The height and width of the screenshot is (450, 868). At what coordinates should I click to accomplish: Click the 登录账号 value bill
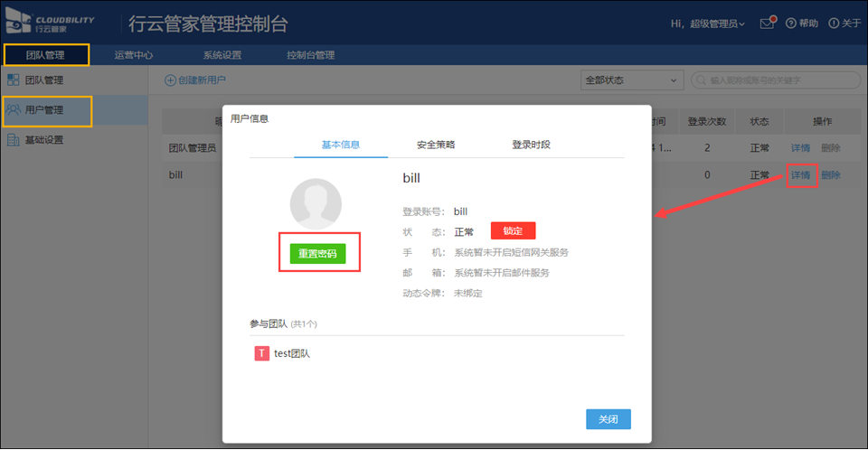click(460, 211)
